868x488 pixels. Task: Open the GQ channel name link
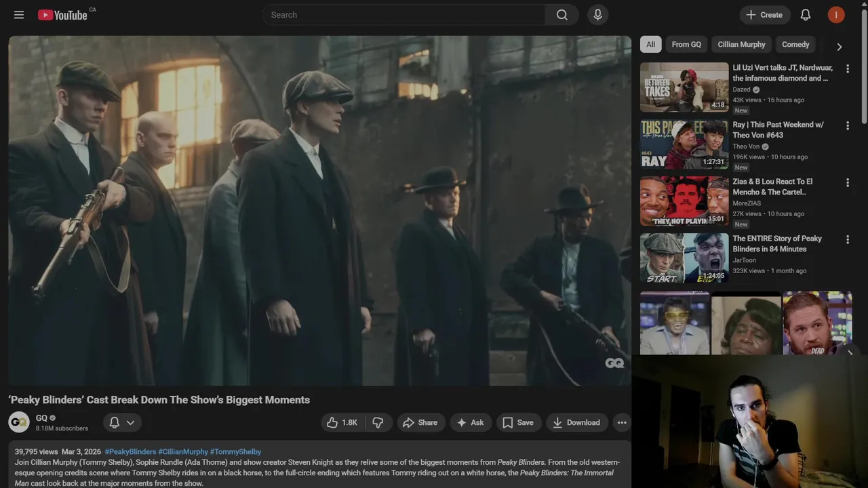tap(41, 418)
